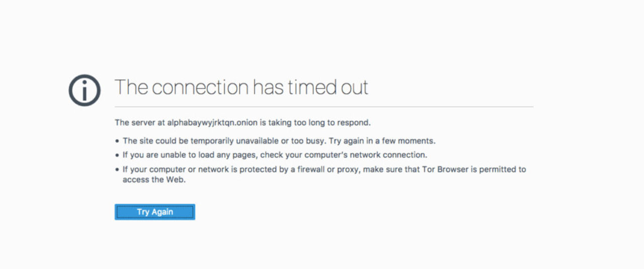Select the bullet mentioning firewall or proxy

324,170
